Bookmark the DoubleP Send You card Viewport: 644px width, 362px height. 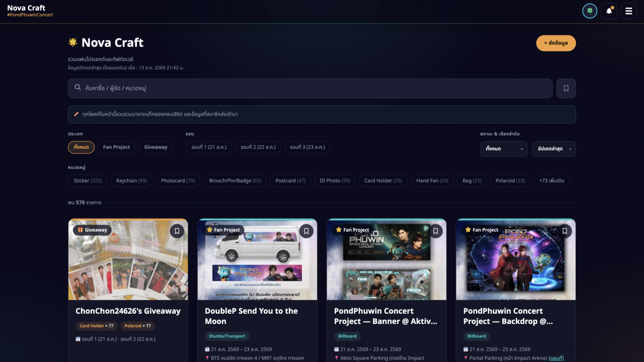click(306, 231)
